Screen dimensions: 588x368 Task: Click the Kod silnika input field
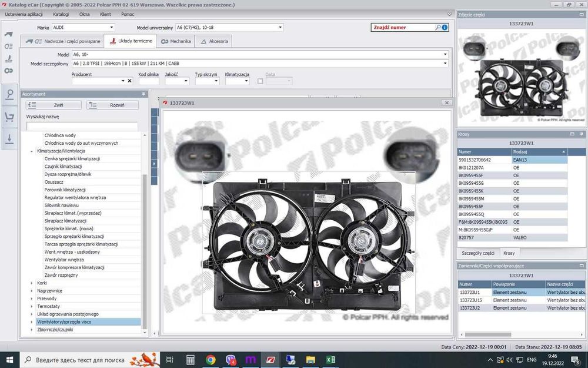[149, 81]
